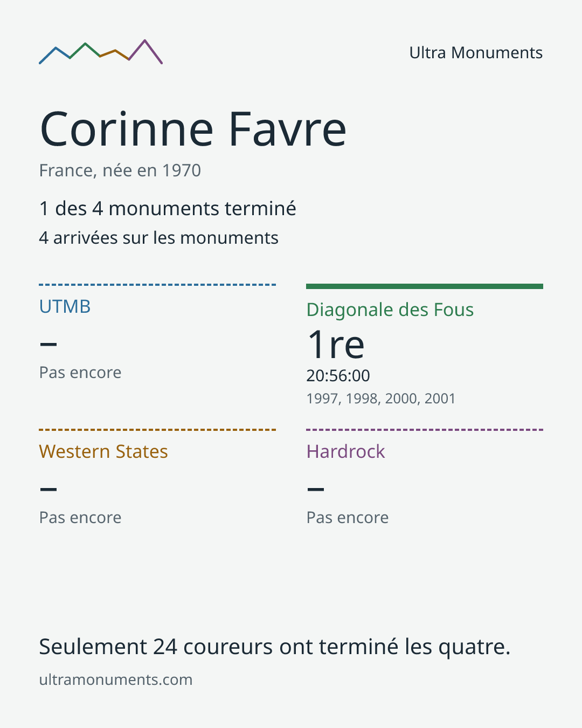Click 'Pas encore' under Western States
Screen dimensions: 582x728
(x=80, y=518)
